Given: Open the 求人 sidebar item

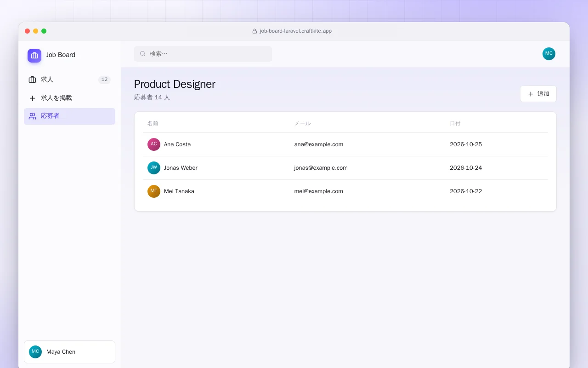Looking at the screenshot, I should [69, 80].
